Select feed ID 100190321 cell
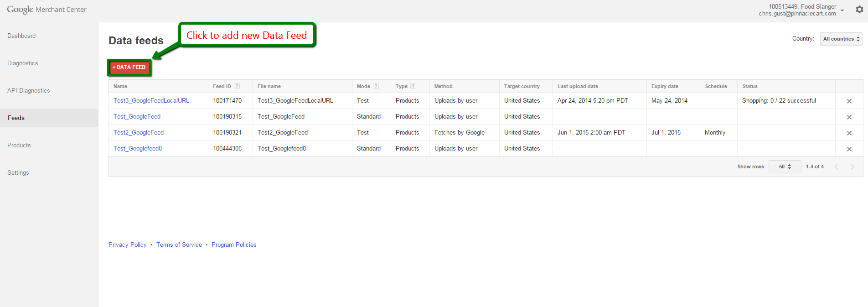 point(227,132)
